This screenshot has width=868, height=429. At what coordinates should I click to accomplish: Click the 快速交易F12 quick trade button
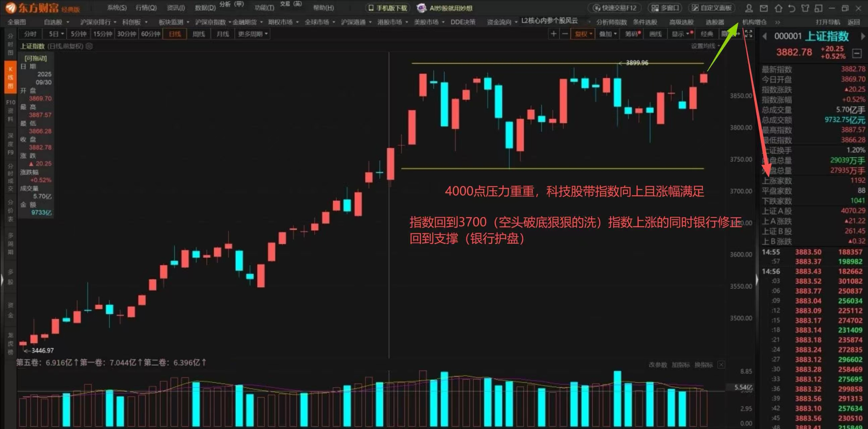click(614, 8)
